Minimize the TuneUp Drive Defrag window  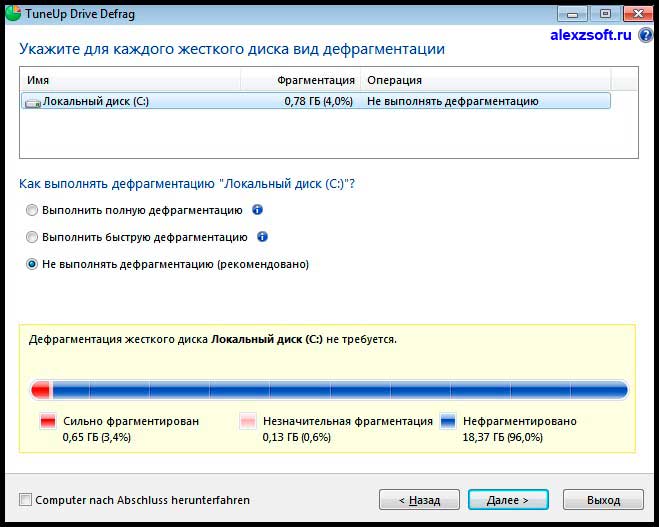[x=572, y=14]
